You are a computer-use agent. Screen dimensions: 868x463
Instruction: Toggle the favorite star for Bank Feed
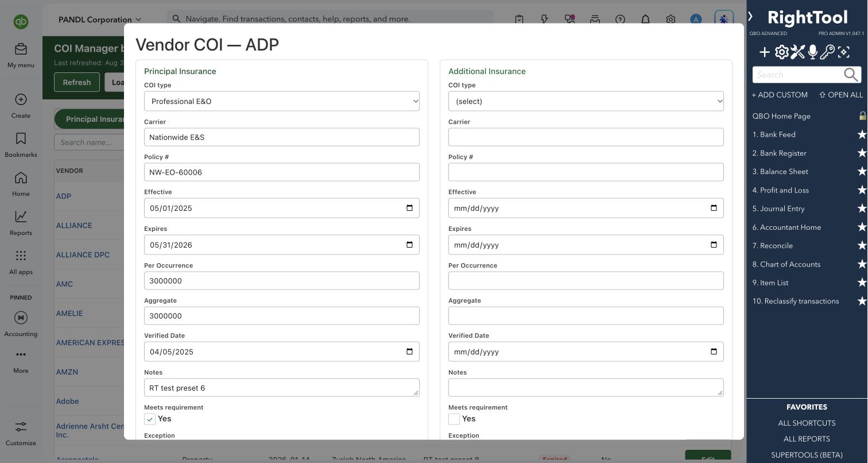(x=862, y=134)
